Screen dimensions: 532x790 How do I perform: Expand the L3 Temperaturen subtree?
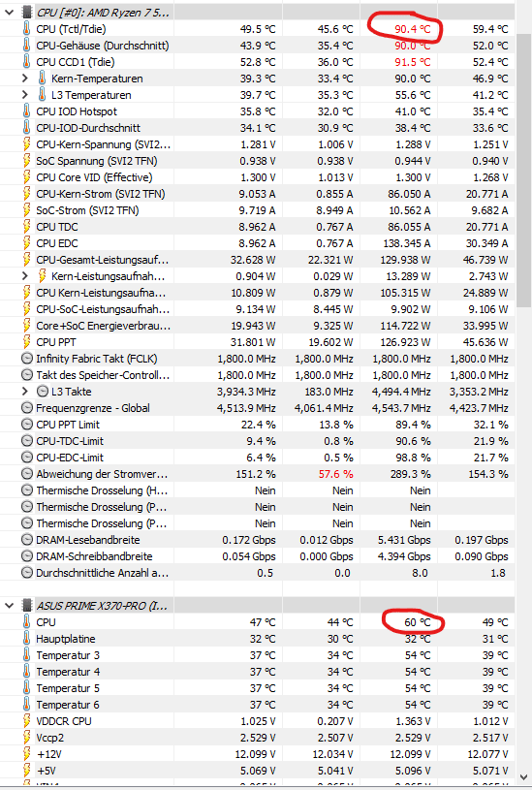click(25, 95)
